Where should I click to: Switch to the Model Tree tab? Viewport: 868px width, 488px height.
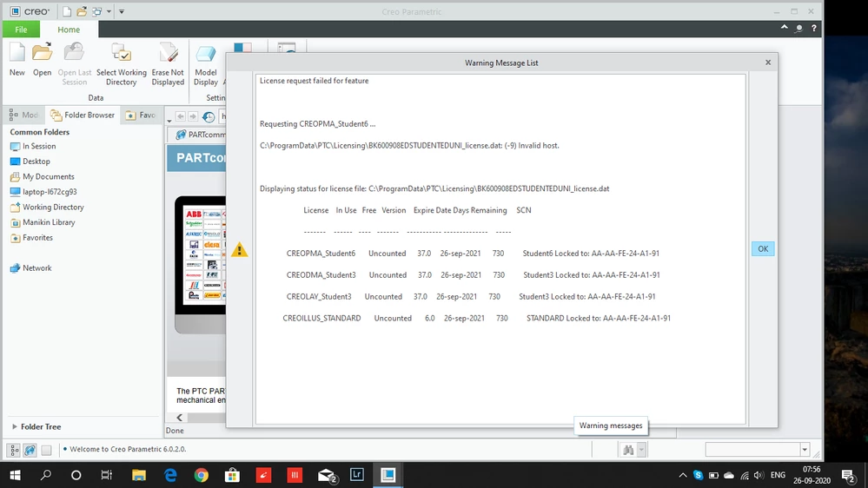pos(23,115)
